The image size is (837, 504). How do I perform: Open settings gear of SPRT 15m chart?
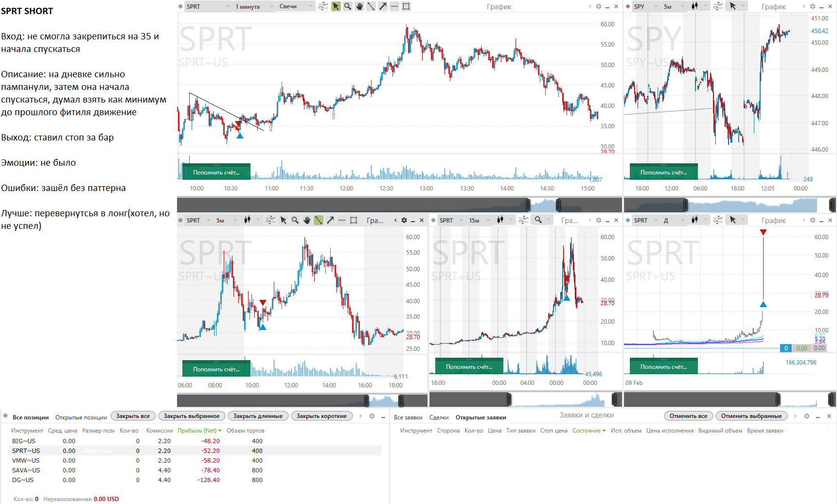pyautogui.click(x=599, y=220)
